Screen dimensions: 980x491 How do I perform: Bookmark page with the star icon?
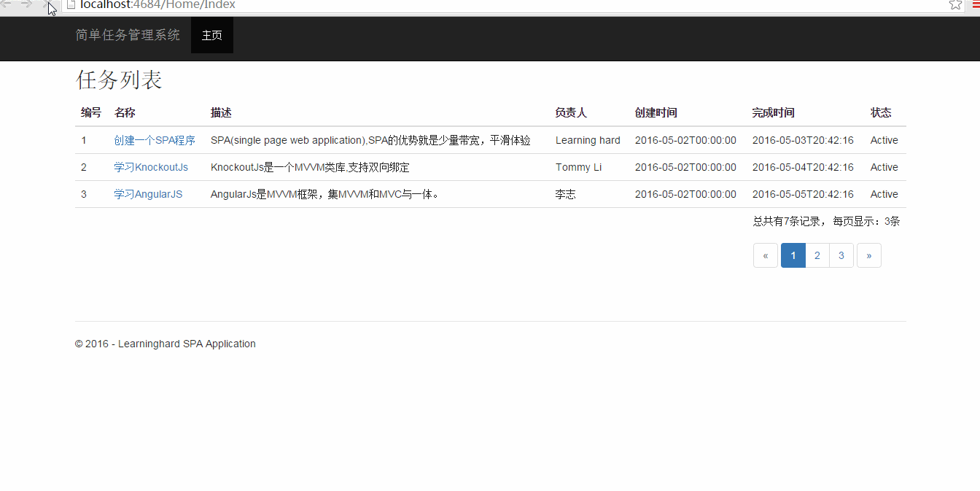click(955, 4)
